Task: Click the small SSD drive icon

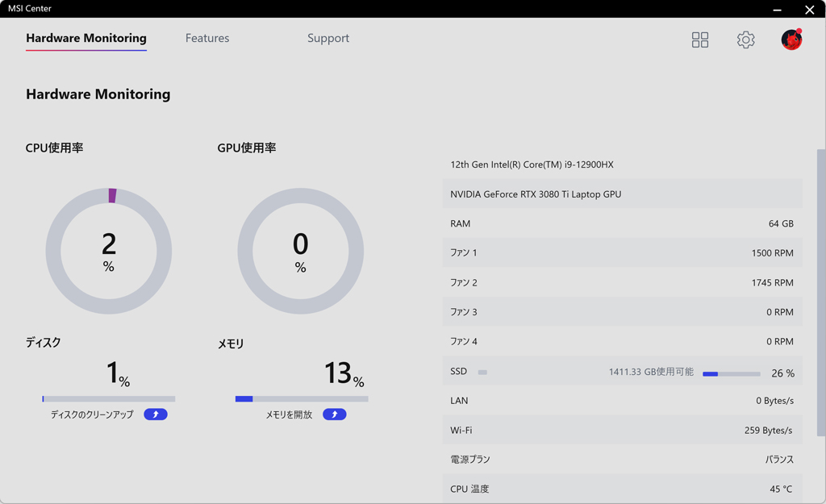Action: coord(482,373)
